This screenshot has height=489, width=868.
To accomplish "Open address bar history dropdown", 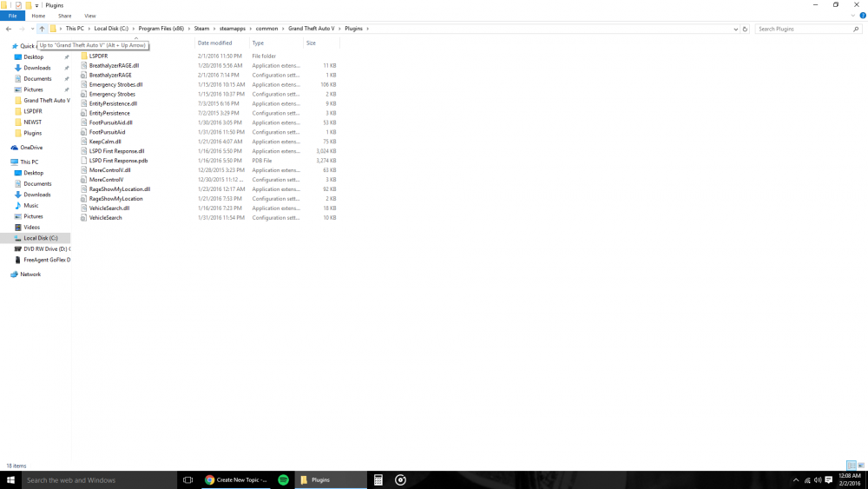I will pos(736,29).
